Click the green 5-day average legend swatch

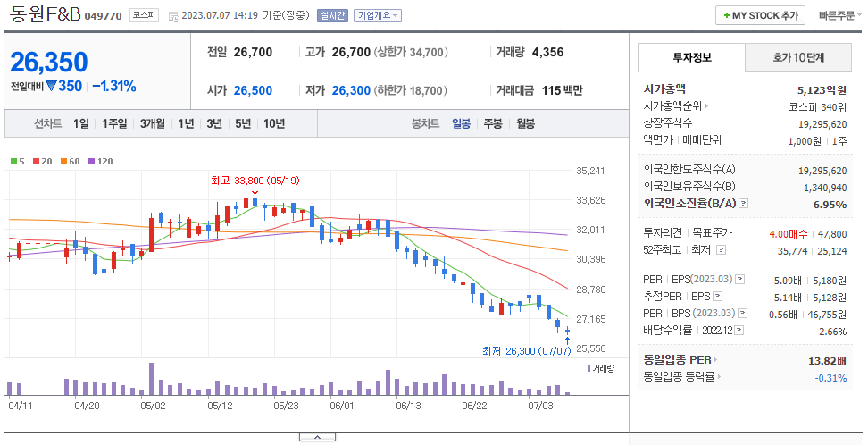13,161
